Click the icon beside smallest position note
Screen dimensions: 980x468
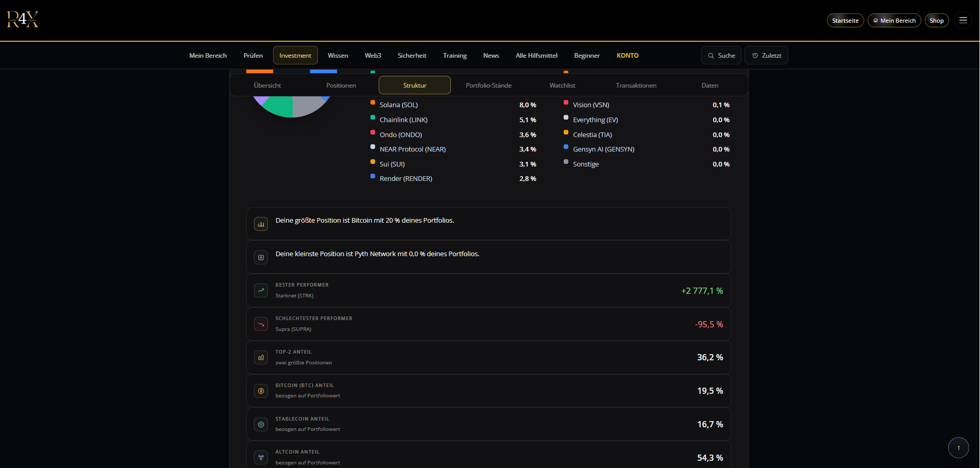[261, 257]
